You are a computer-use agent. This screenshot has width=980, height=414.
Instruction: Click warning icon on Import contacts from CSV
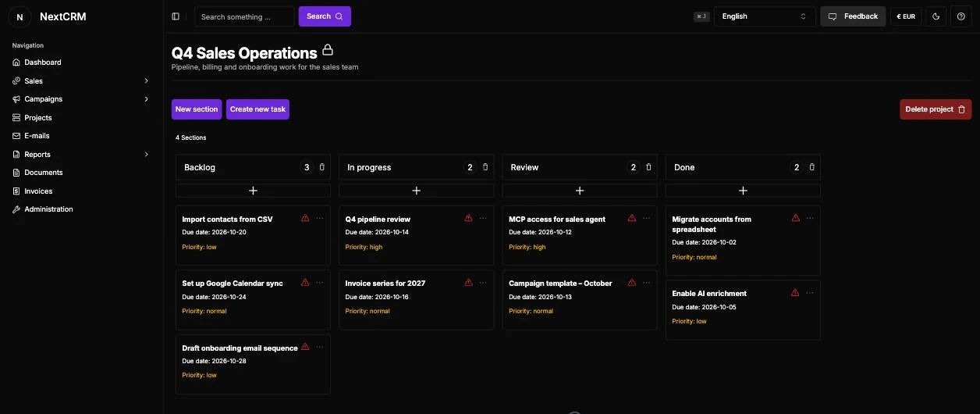coord(305,218)
